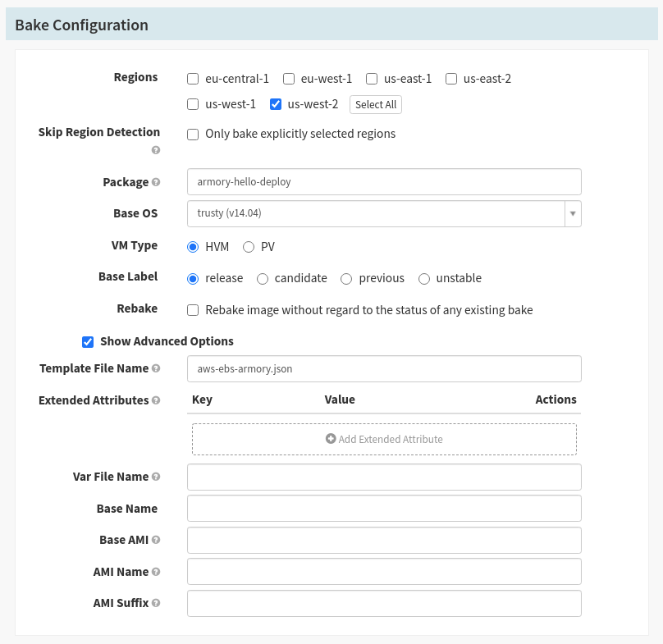Click help icon next to Template File Name

pyautogui.click(x=156, y=369)
